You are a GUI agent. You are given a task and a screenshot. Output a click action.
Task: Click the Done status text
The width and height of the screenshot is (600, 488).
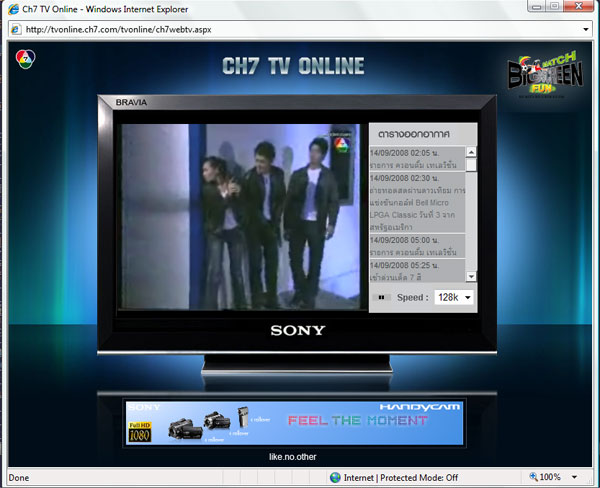(x=19, y=478)
